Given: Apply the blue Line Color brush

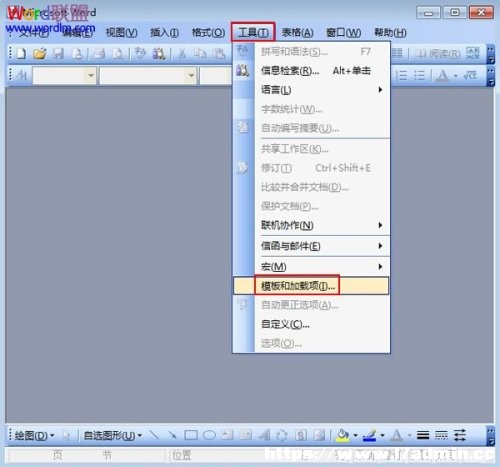Looking at the screenshot, I should point(369,435).
